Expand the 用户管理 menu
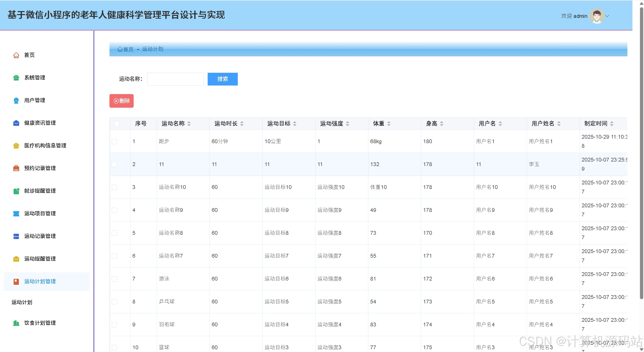The image size is (644, 352). (47, 100)
